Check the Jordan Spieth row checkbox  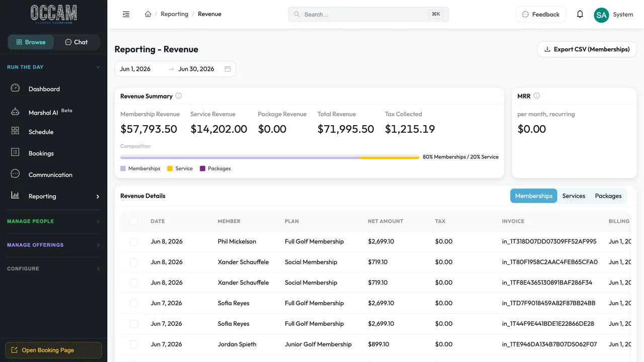click(x=134, y=345)
